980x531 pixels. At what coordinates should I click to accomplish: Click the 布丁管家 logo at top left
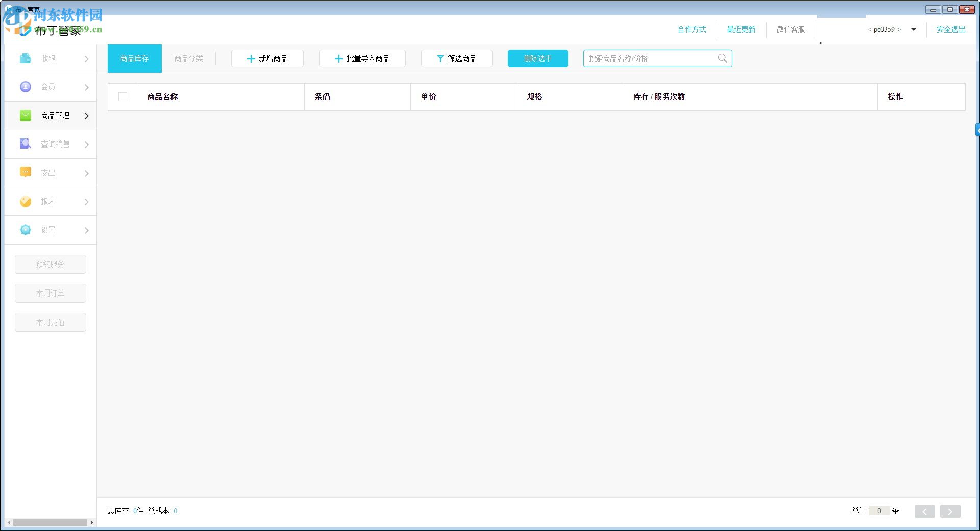coord(51,31)
